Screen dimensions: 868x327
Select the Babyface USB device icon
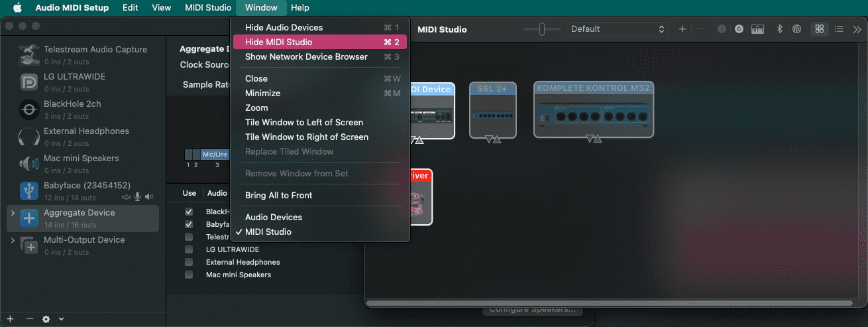(x=30, y=191)
